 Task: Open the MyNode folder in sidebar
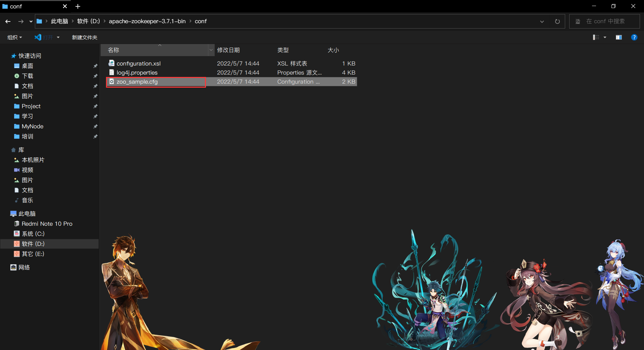coord(33,126)
